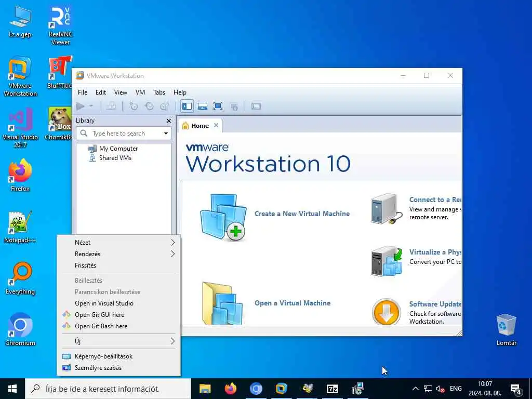Open the Windows Start button

[12, 389]
